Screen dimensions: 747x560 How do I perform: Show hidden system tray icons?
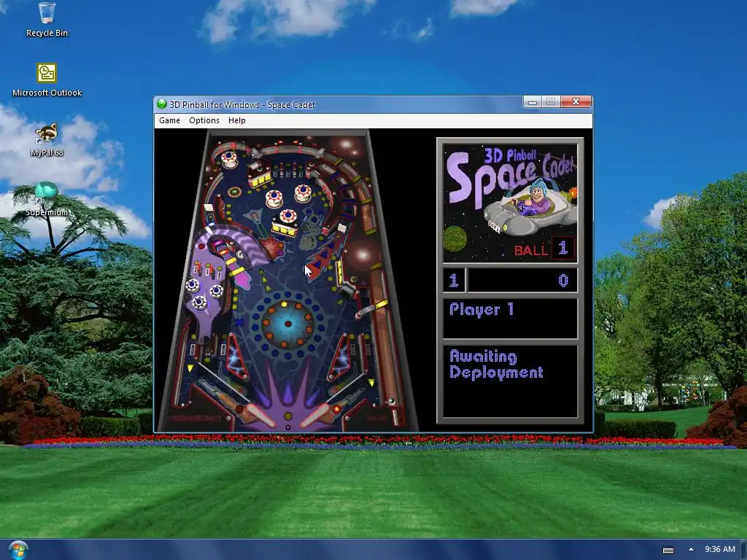pos(691,550)
